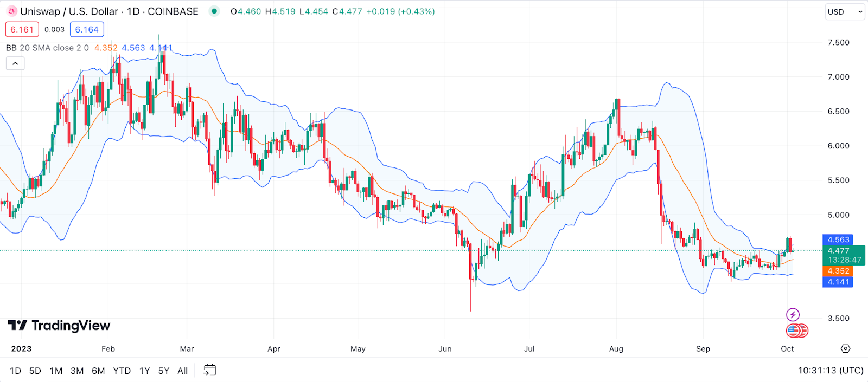Select the 1Y time range
Screen dimensions: 868x382
(x=144, y=371)
